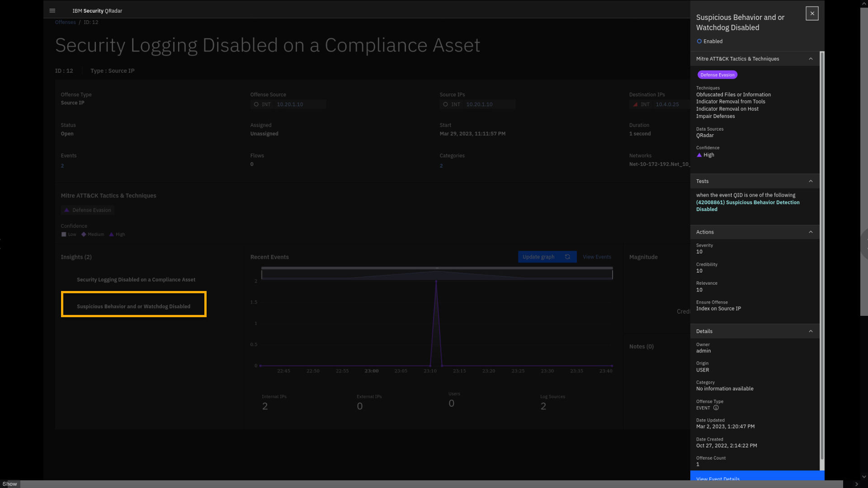Image resolution: width=868 pixels, height=488 pixels.
Task: Collapse the Details section
Action: (x=811, y=331)
